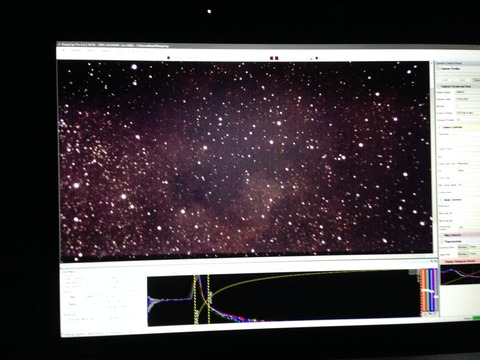Open the Binning dropdown
This screenshot has height=360, width=480.
[467, 106]
